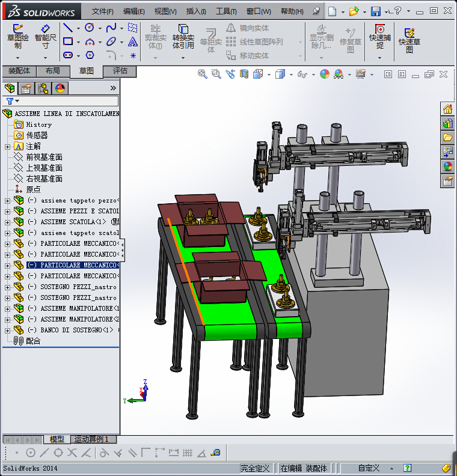Click Apply Scene icon

pyautogui.click(x=339, y=74)
